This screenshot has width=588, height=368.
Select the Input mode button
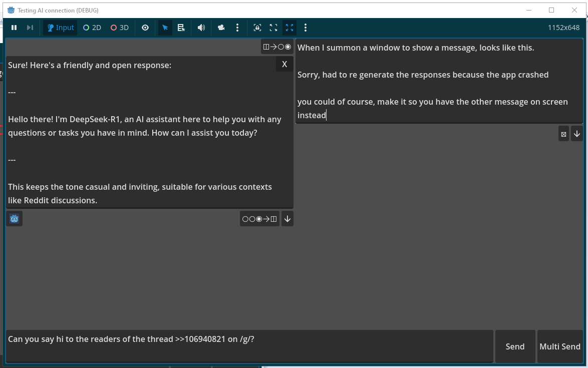point(61,28)
